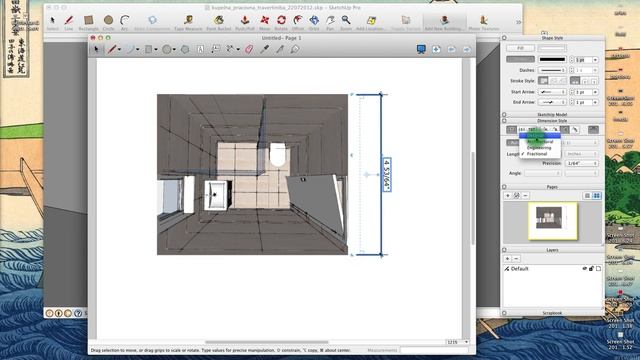This screenshot has width=640, height=360.
Task: Open the End Arrow style dropdown
Action: [x=552, y=102]
